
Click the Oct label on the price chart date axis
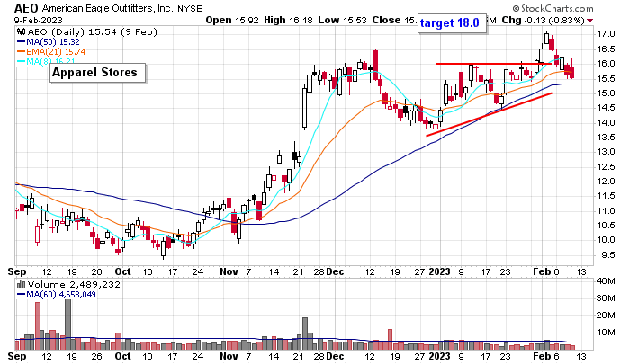point(122,271)
